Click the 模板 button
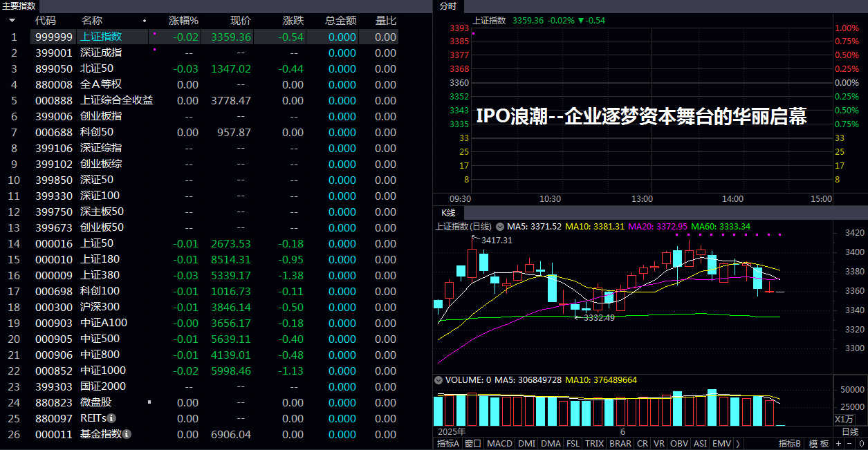868x450 pixels. 819,444
